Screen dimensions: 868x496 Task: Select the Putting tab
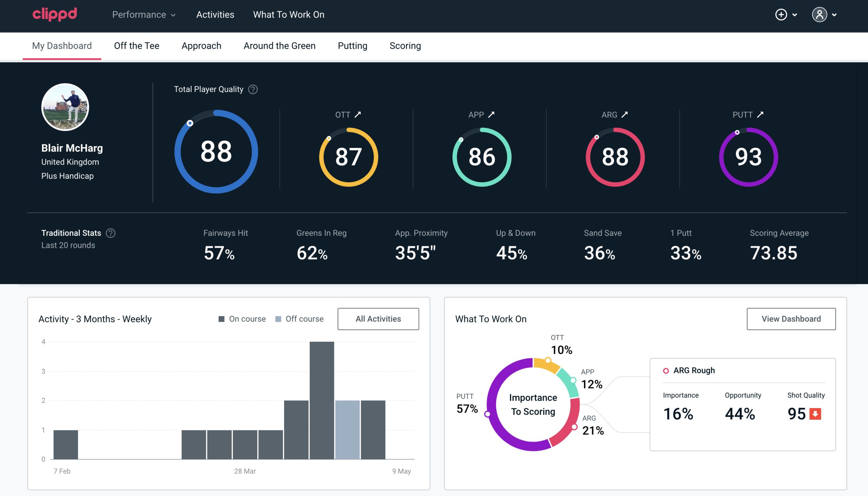click(x=352, y=45)
